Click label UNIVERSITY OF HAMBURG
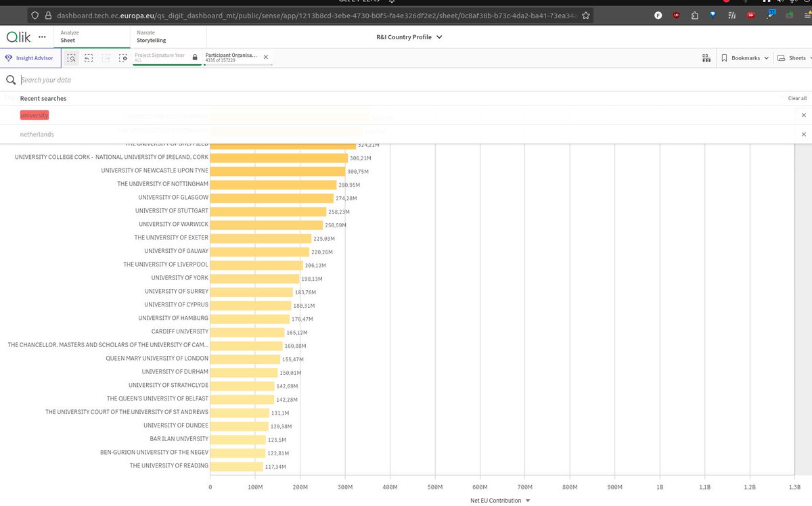 173,318
